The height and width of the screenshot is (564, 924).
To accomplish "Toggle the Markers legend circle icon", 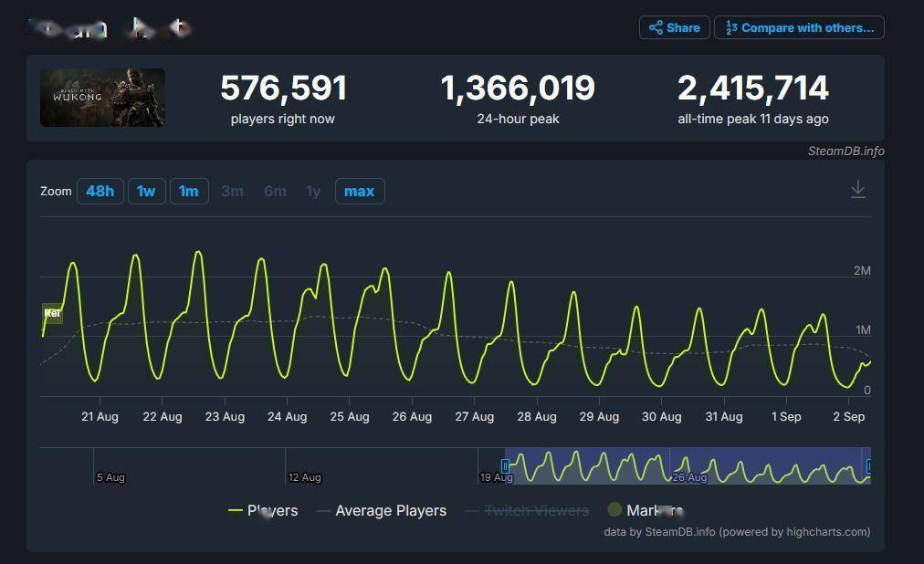I will (615, 509).
